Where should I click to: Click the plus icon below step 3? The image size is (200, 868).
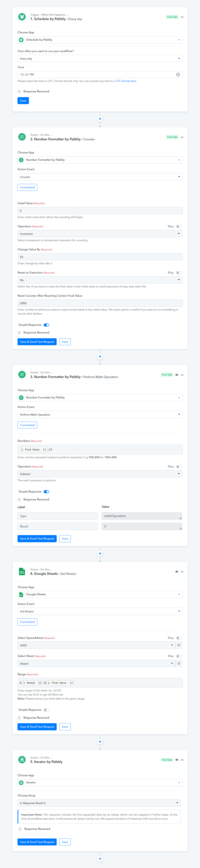[x=100, y=553]
